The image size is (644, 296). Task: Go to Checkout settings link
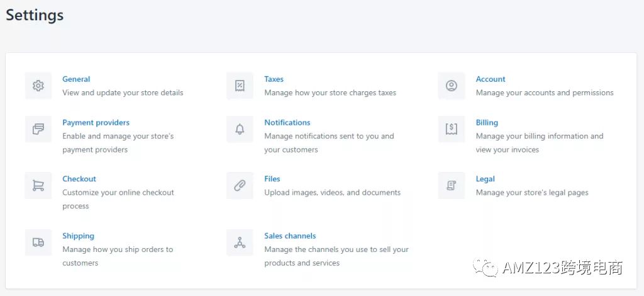click(79, 179)
